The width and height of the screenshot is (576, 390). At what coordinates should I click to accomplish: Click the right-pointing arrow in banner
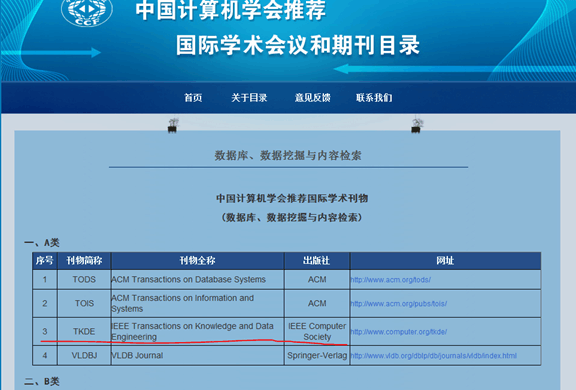(x=51, y=53)
